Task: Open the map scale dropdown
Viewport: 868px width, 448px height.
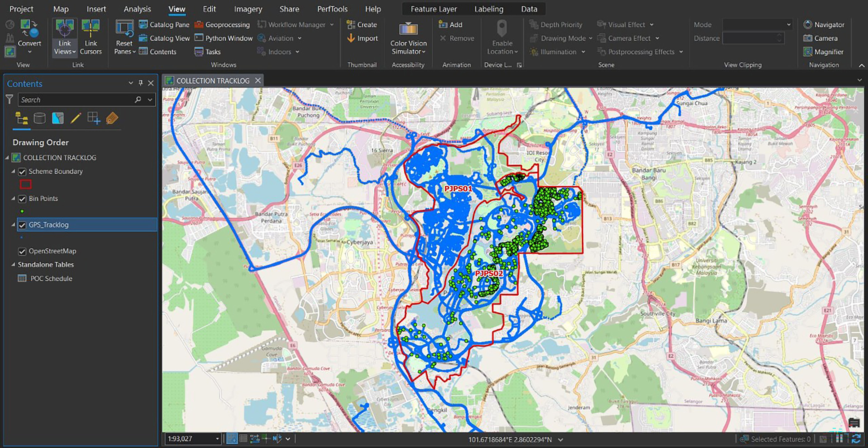Action: point(217,439)
